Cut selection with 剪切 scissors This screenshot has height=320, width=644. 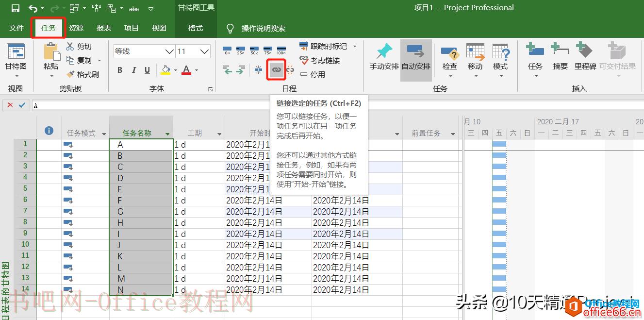[x=79, y=46]
